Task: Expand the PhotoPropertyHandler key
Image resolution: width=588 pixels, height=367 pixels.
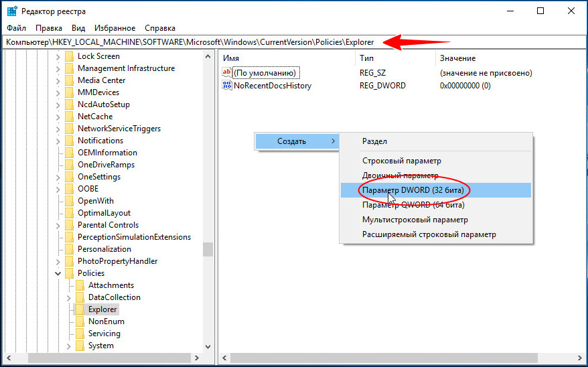Action: pyautogui.click(x=58, y=261)
